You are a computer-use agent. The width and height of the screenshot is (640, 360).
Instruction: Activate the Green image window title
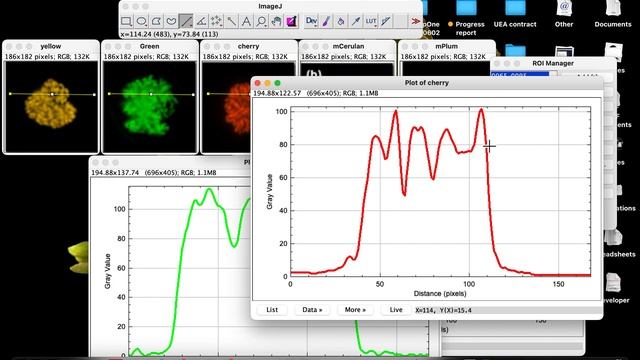click(149, 46)
